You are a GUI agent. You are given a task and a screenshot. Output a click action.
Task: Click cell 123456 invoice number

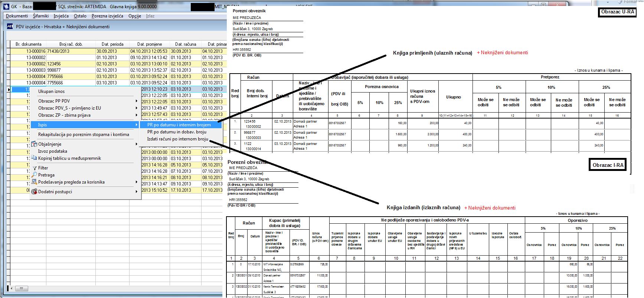[71, 64]
